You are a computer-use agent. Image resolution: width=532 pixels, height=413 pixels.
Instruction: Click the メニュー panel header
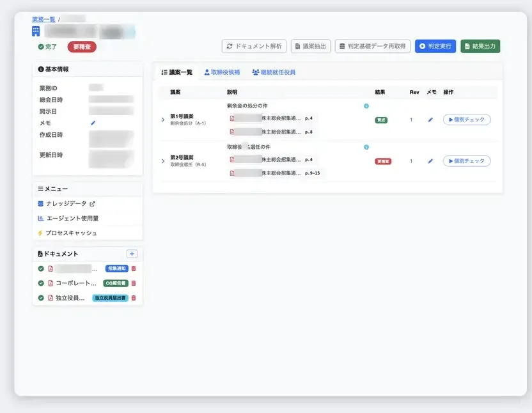point(87,189)
